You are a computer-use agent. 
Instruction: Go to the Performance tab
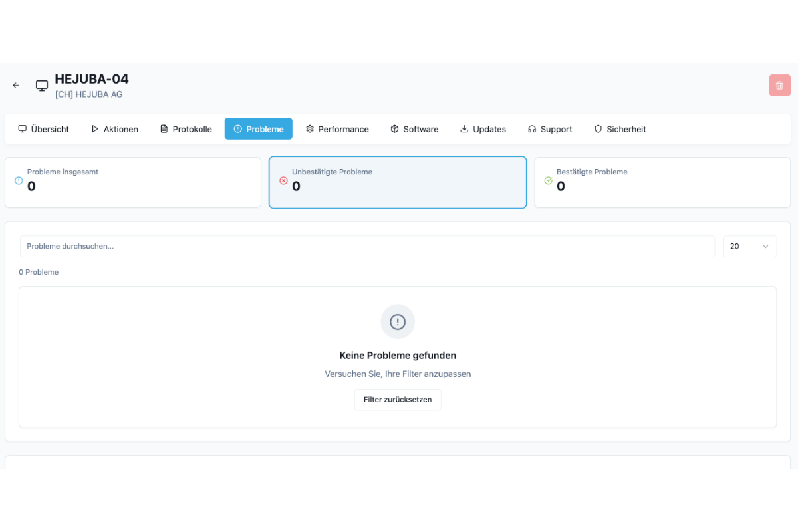337,129
